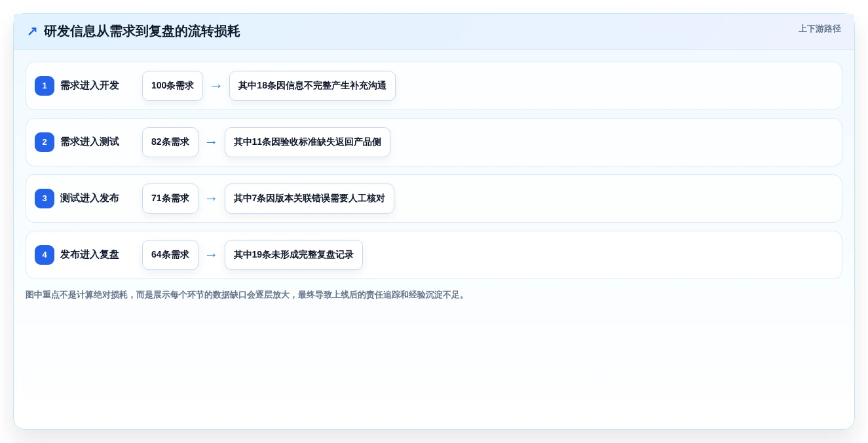Image resolution: width=868 pixels, height=443 pixels.
Task: Select step badge 2 for 需求进入测试
Action: [x=45, y=142]
